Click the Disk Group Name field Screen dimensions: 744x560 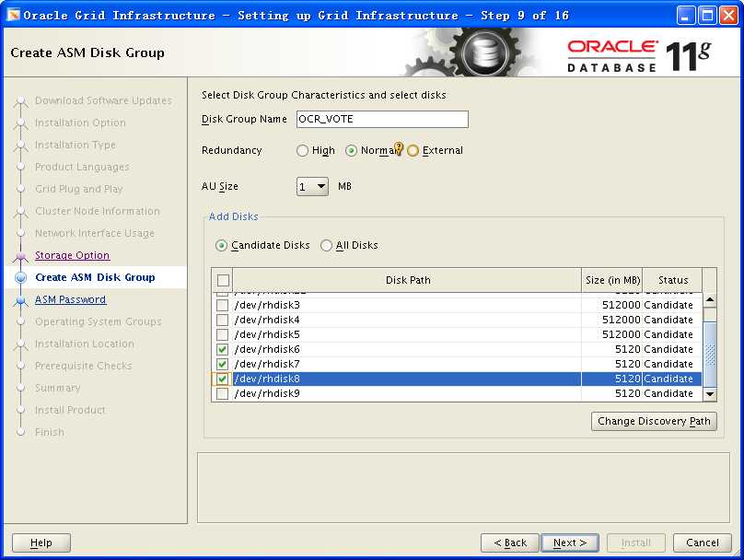(x=382, y=119)
